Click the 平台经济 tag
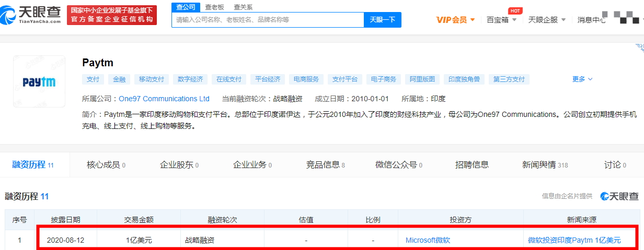 [x=268, y=79]
